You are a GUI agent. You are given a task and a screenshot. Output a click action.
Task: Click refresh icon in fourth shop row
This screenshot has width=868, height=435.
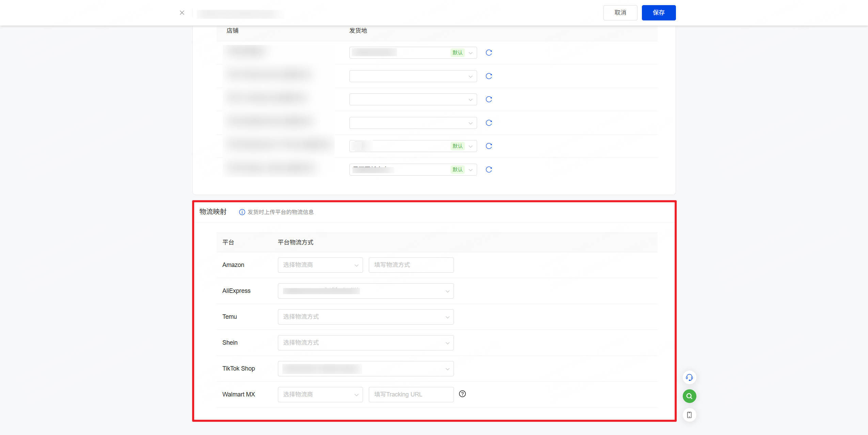[x=489, y=123]
